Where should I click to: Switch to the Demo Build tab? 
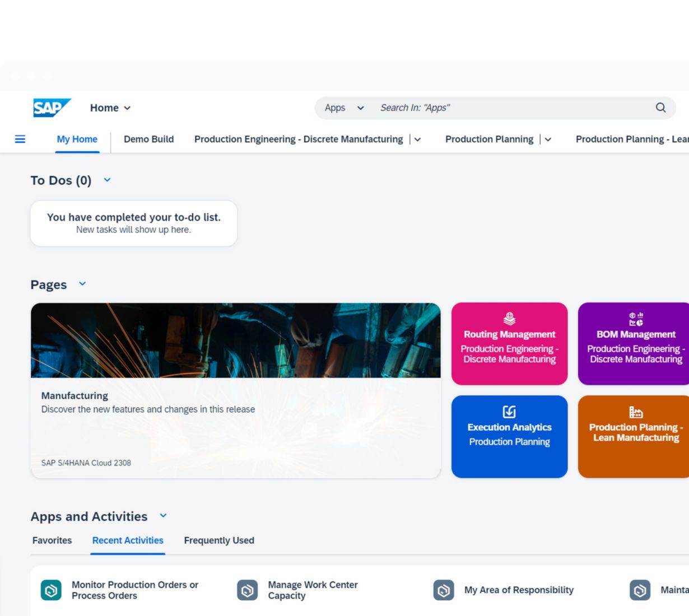coord(148,139)
